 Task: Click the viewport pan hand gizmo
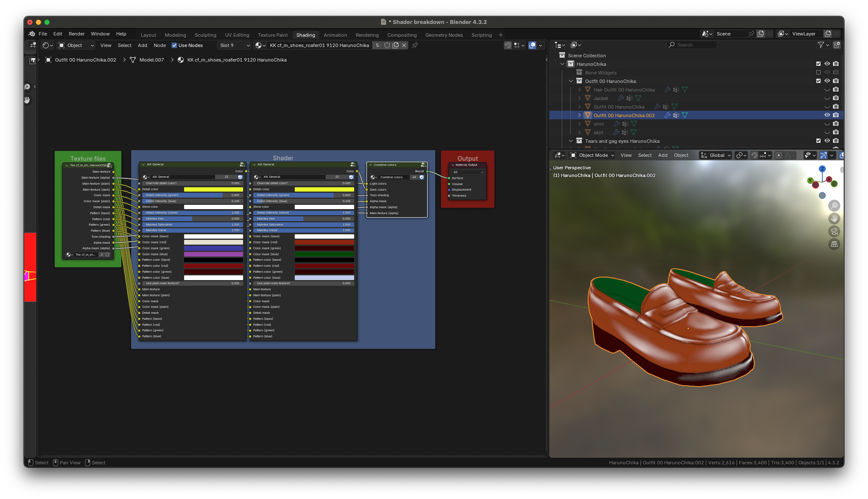[x=834, y=218]
